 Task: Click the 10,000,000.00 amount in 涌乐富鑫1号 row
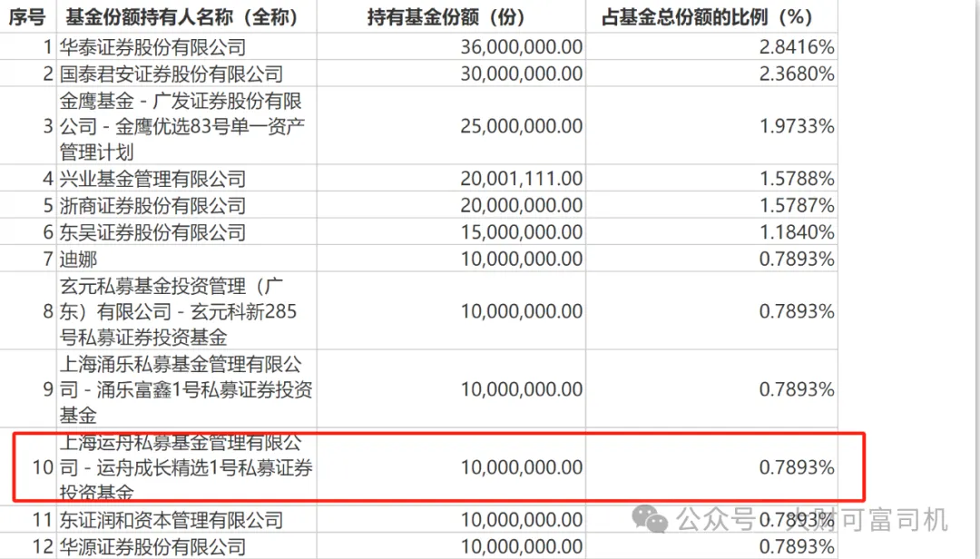(x=521, y=389)
